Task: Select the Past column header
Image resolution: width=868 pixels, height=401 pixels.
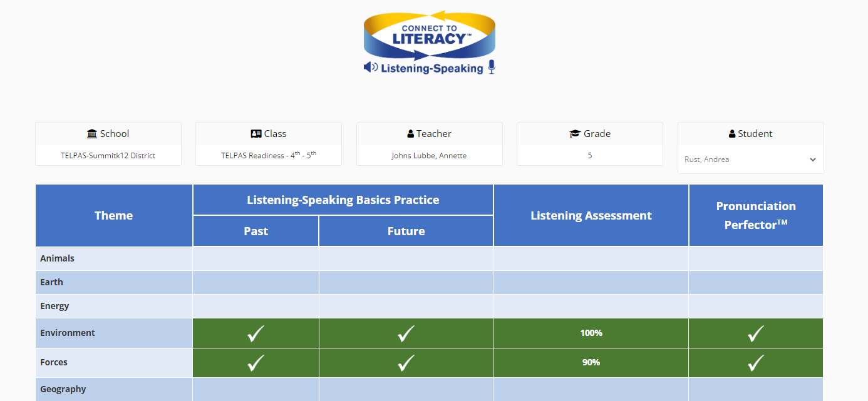Action: (256, 231)
